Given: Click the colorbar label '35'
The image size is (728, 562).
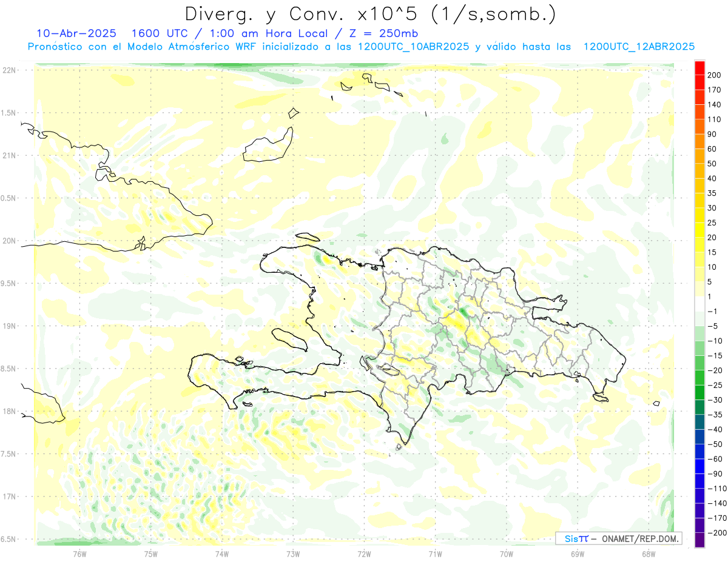Looking at the screenshot, I should pyautogui.click(x=712, y=193).
